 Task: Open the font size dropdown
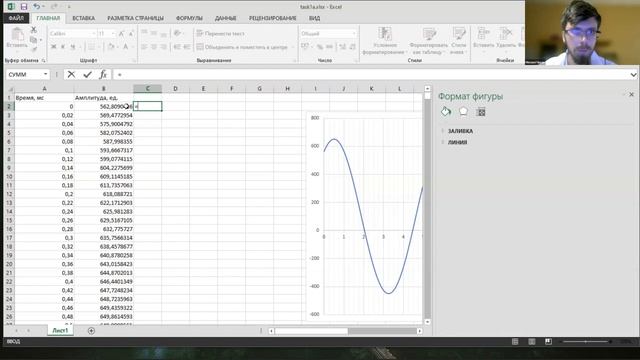[x=113, y=33]
